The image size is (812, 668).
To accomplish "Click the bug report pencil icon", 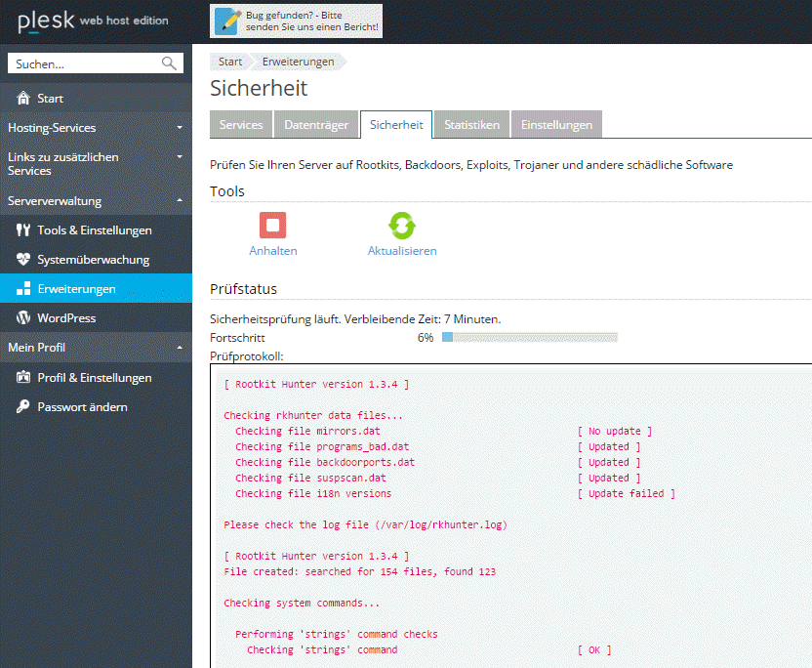I will [x=227, y=21].
